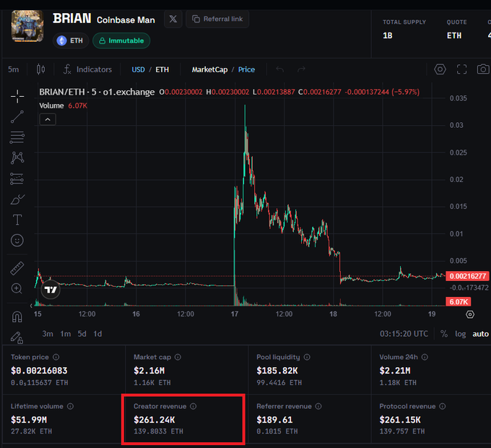Click the volume label 6.07K on axis
The width and height of the screenshot is (491, 448).
point(459,302)
